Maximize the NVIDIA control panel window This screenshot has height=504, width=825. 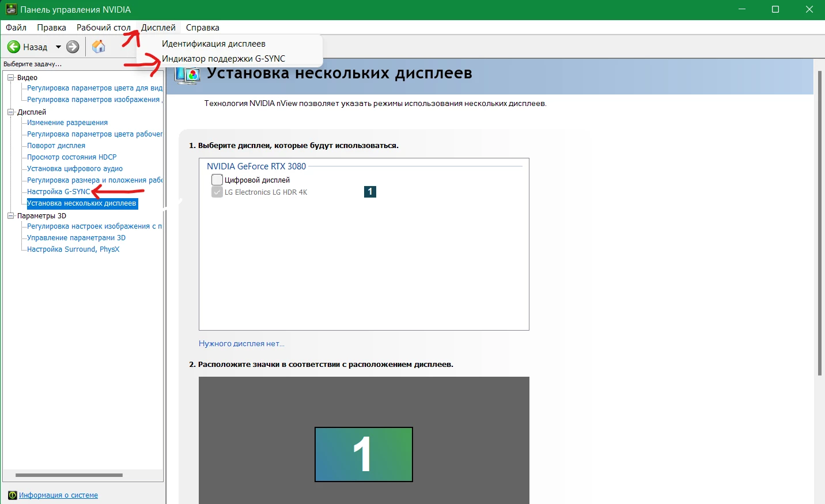click(x=775, y=10)
